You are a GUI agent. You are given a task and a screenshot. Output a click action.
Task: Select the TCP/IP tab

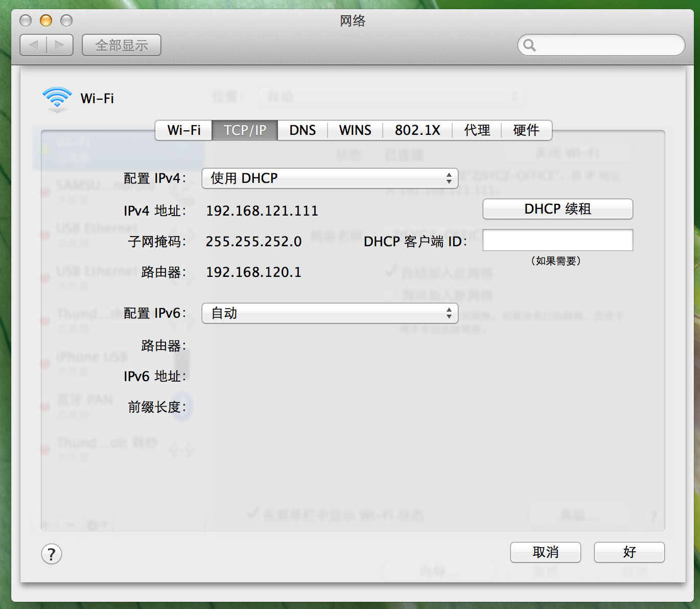[245, 130]
